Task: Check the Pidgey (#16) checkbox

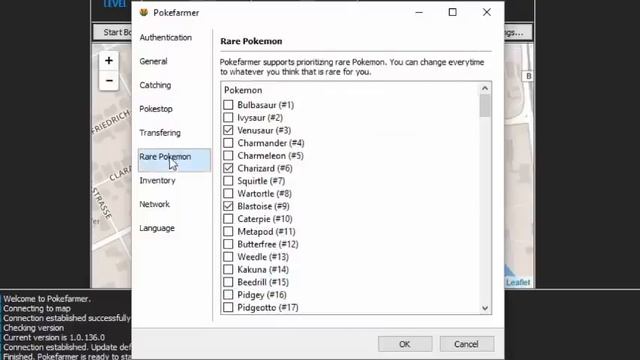Action: click(x=228, y=295)
